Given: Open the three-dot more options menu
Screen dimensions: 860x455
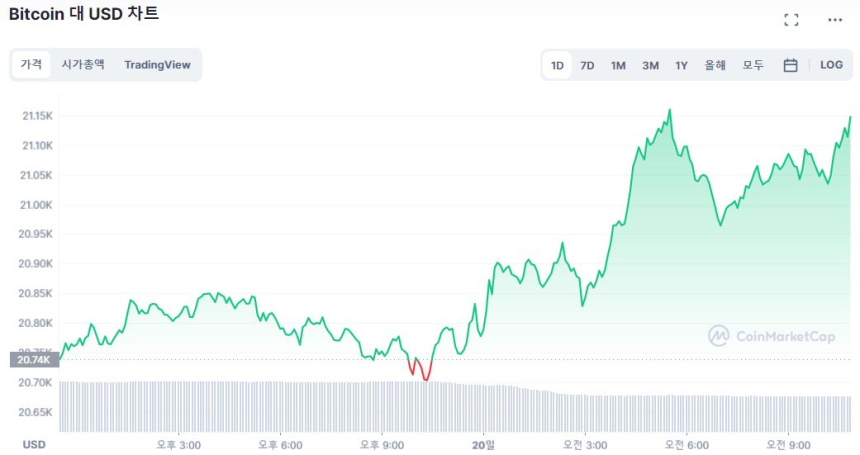Looking at the screenshot, I should (x=835, y=20).
